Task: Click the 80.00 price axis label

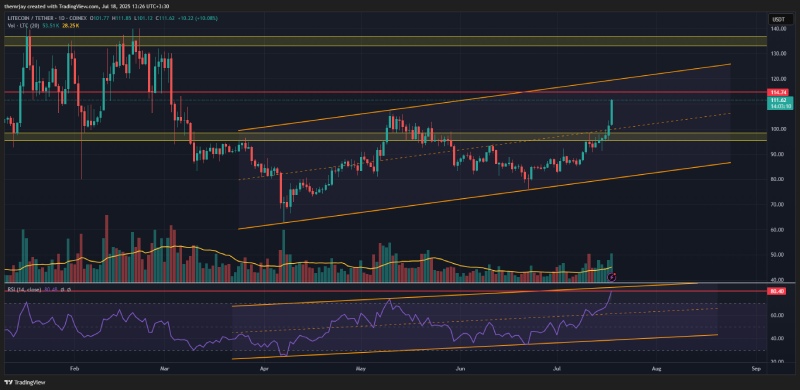Action: [x=778, y=179]
